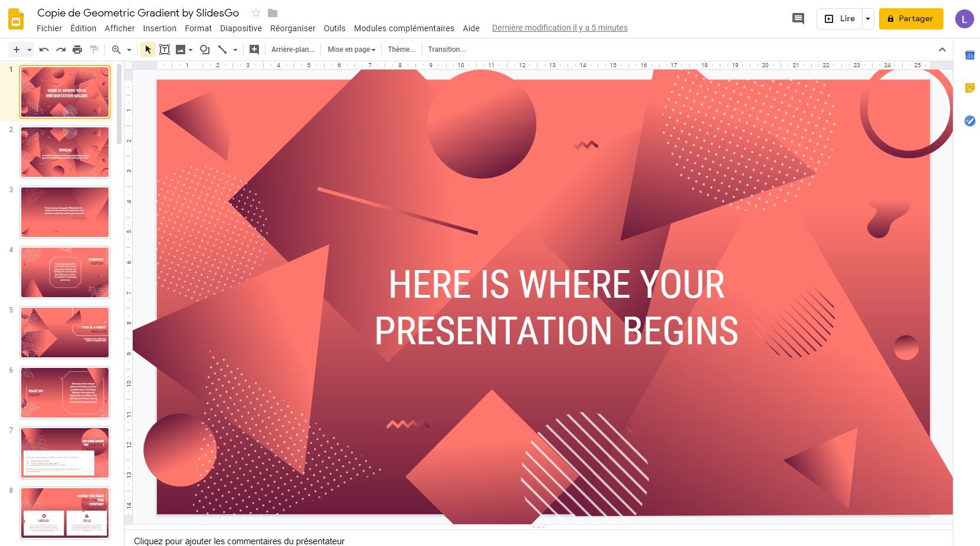Click the Partager button

[910, 18]
